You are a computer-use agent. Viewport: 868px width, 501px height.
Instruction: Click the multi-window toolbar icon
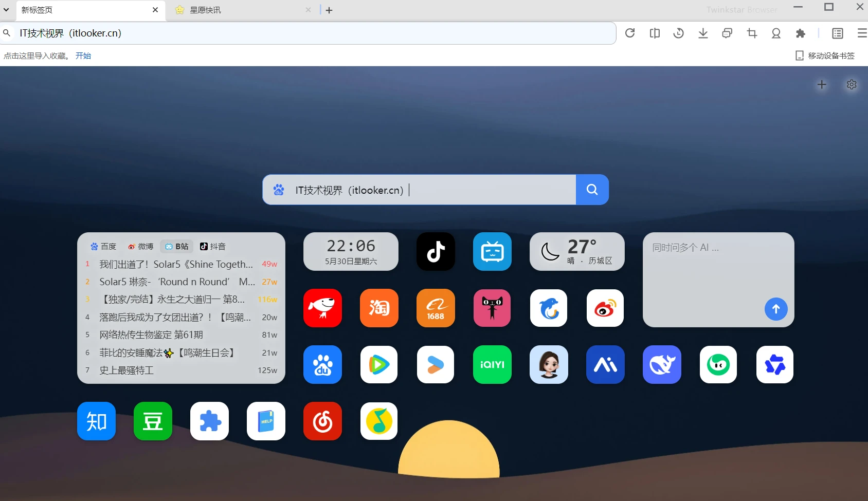coord(727,33)
